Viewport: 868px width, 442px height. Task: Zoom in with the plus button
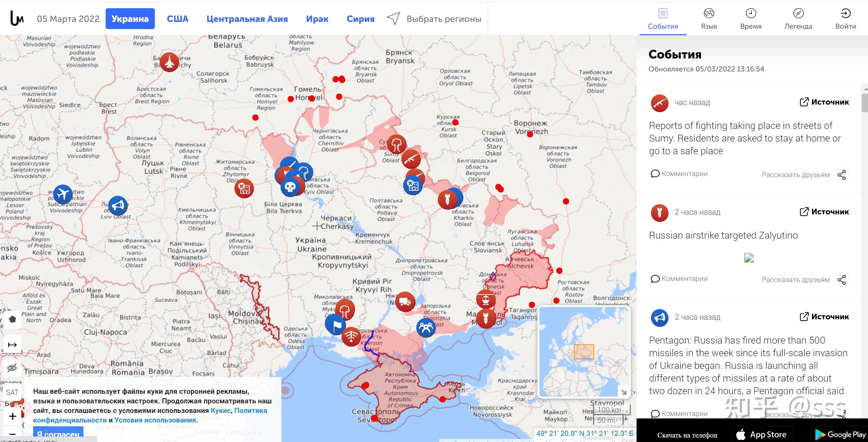click(13, 416)
